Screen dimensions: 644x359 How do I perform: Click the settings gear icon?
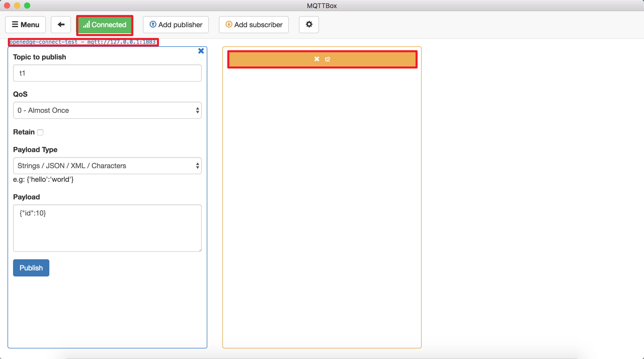click(x=309, y=24)
